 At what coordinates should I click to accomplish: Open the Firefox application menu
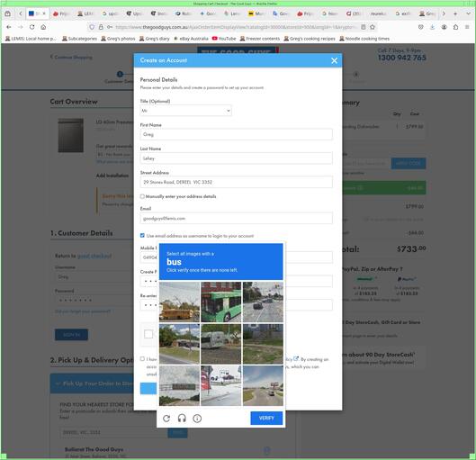point(467,27)
